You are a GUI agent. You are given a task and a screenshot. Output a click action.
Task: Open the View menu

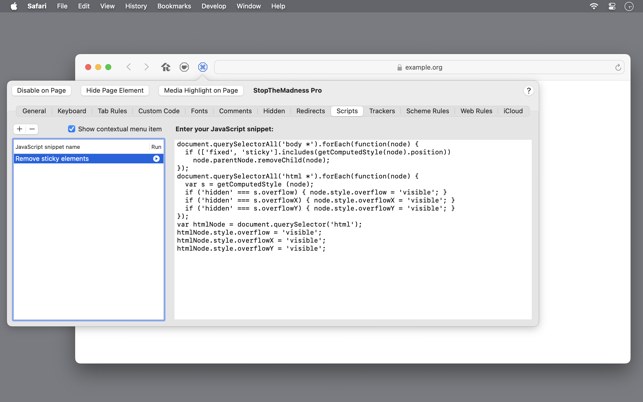click(x=107, y=6)
